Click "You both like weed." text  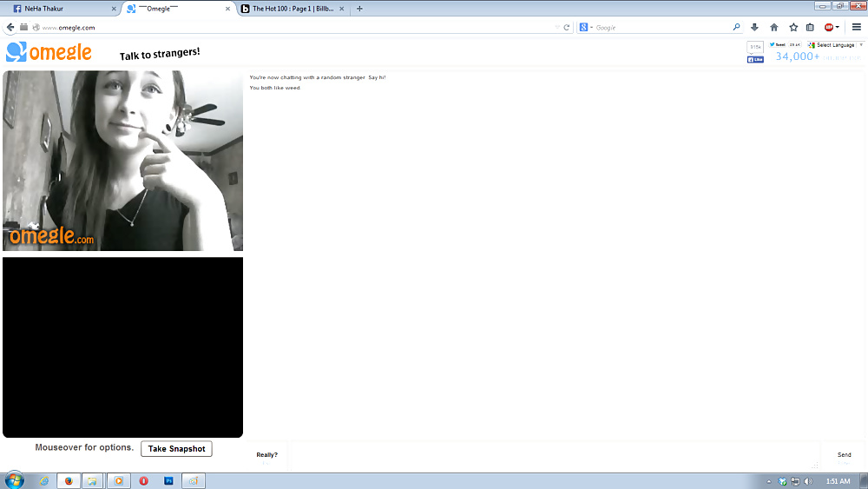coord(275,88)
